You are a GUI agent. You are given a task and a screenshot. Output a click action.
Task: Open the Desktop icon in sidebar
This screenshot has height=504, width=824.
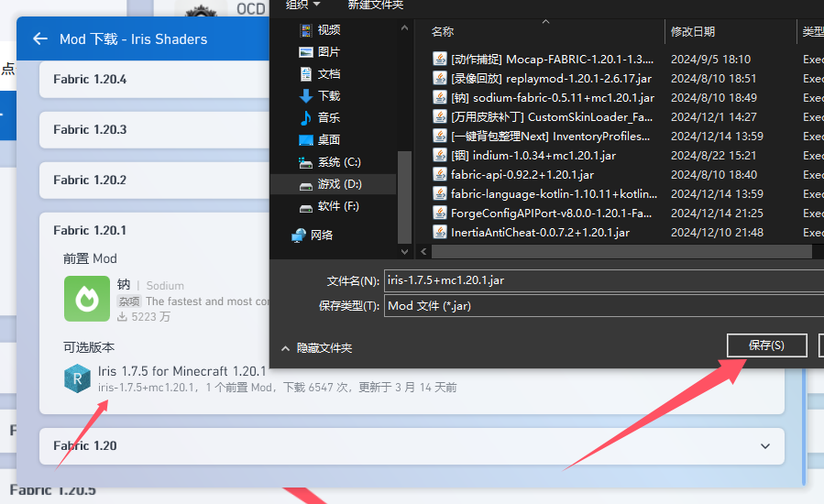tap(306, 140)
